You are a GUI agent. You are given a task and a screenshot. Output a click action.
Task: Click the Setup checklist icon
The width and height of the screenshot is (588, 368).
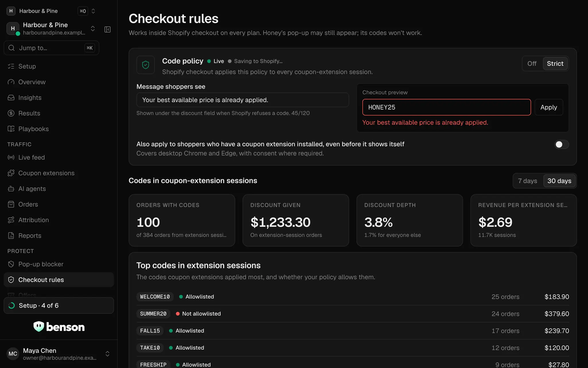click(x=11, y=66)
